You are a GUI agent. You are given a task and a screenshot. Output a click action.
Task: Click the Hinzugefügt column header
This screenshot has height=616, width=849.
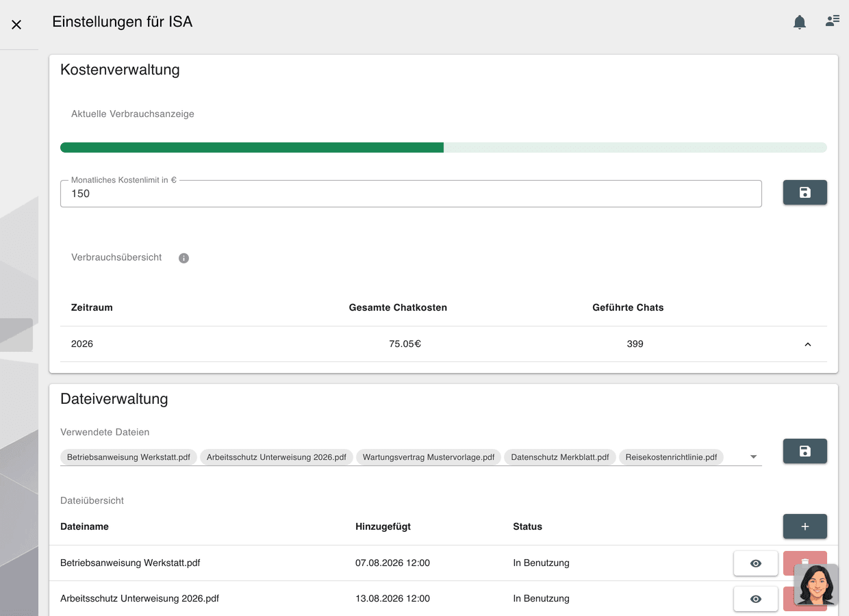pos(383,526)
